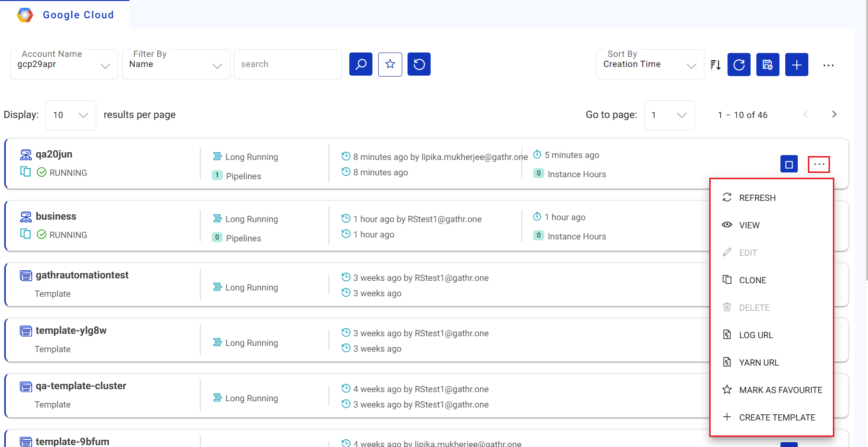868x447 pixels.
Task: Refresh the cluster list from toolbar
Action: (x=739, y=65)
